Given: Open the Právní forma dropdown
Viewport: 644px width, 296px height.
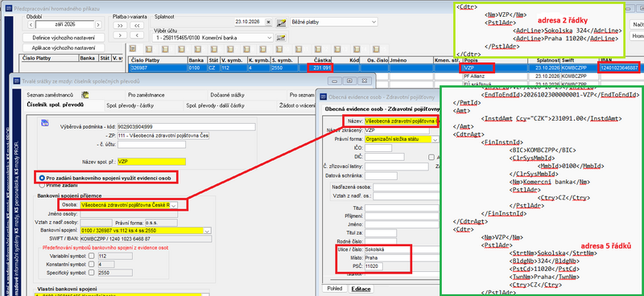Looking at the screenshot, I should tap(436, 140).
